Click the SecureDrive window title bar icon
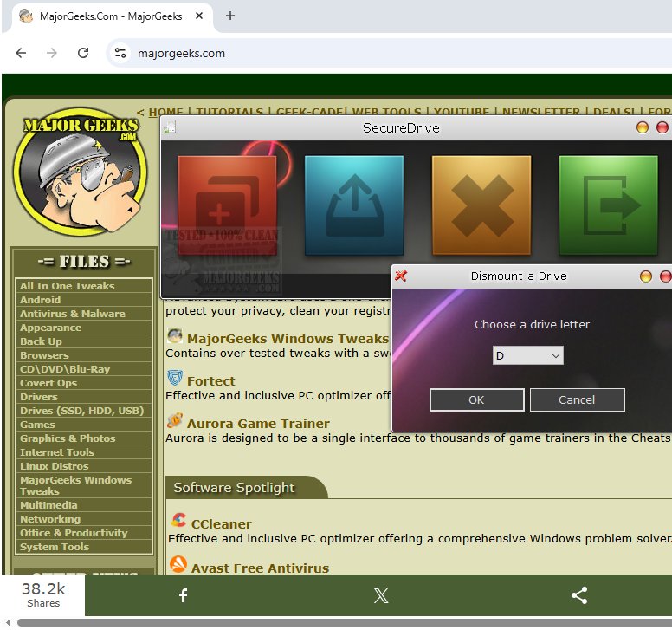Viewport: 672px width, 630px height. tap(169, 127)
